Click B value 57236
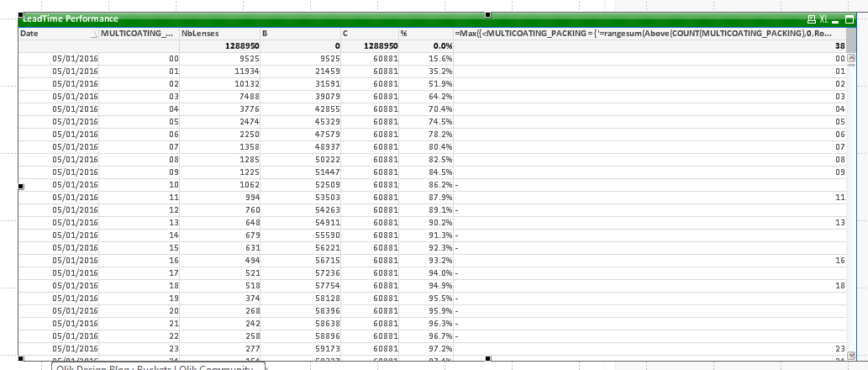Screen dimensions: 868x370 click(328, 273)
